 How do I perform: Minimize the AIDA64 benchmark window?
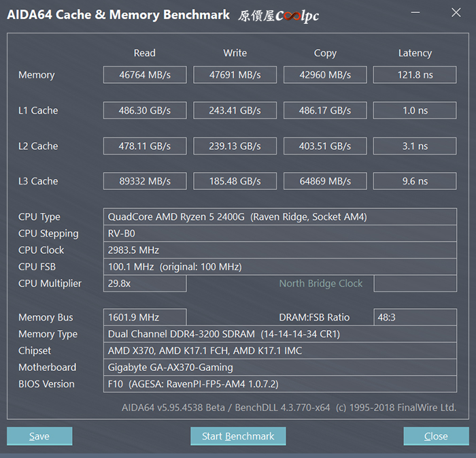415,12
